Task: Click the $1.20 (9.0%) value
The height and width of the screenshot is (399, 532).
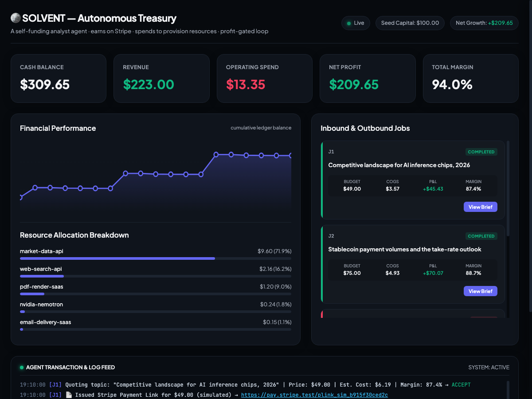Action: [x=276, y=287]
